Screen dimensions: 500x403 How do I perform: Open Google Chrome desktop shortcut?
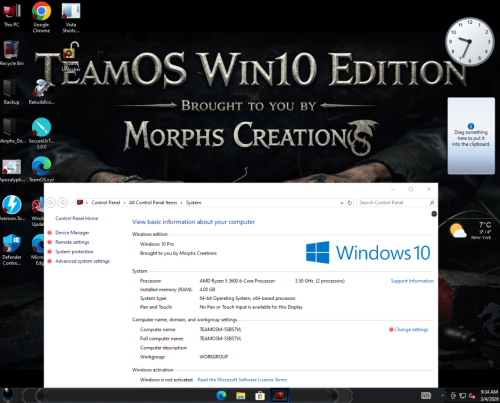(41, 17)
